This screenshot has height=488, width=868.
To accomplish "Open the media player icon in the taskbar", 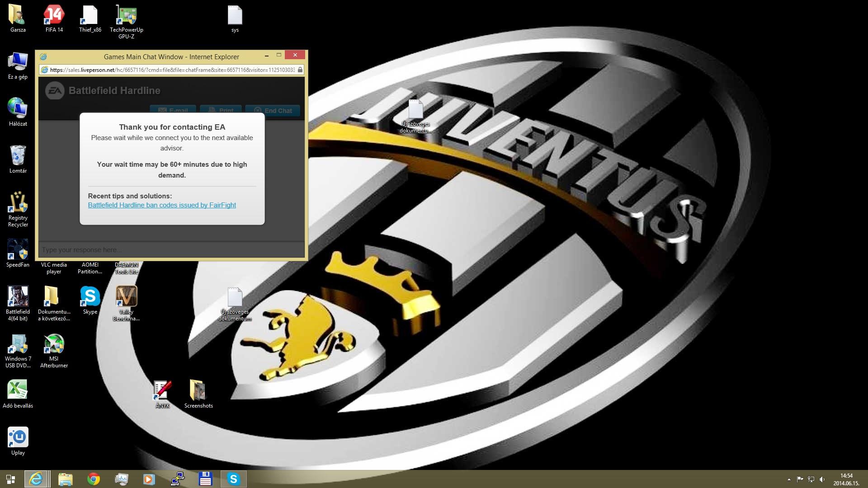I will point(149,479).
